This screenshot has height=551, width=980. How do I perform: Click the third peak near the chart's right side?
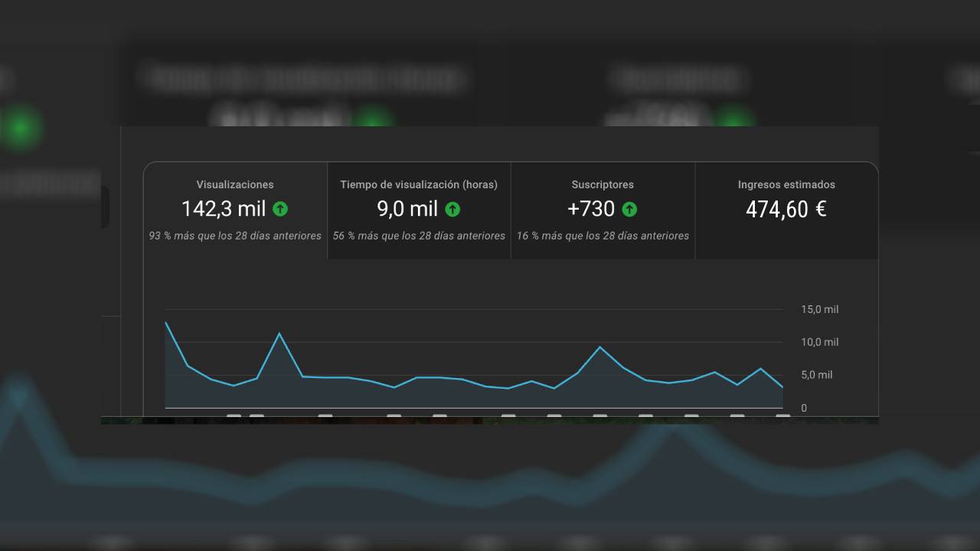tap(599, 347)
